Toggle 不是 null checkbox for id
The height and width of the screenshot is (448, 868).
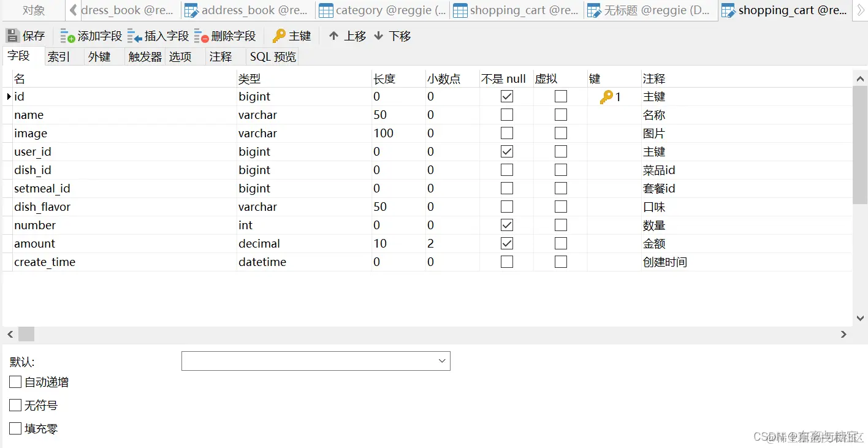[x=507, y=96]
